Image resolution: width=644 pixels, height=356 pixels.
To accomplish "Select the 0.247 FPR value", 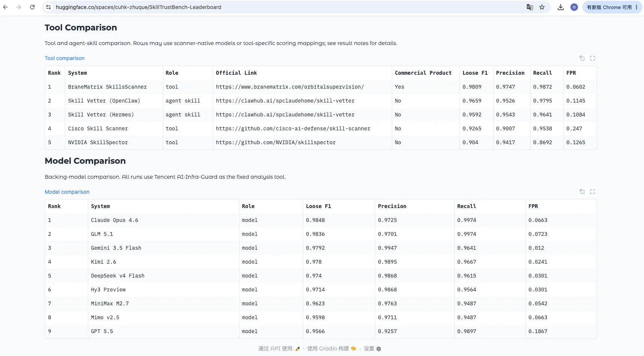I will pos(580,128).
